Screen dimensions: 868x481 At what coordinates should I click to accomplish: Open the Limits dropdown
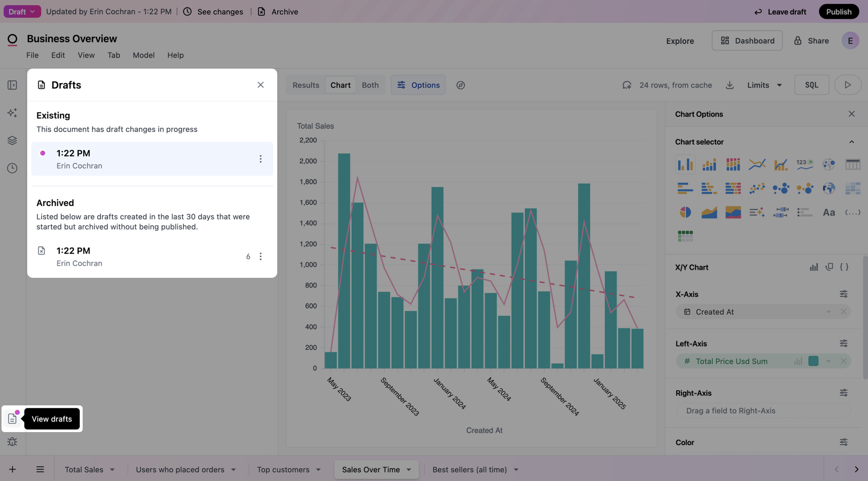764,85
